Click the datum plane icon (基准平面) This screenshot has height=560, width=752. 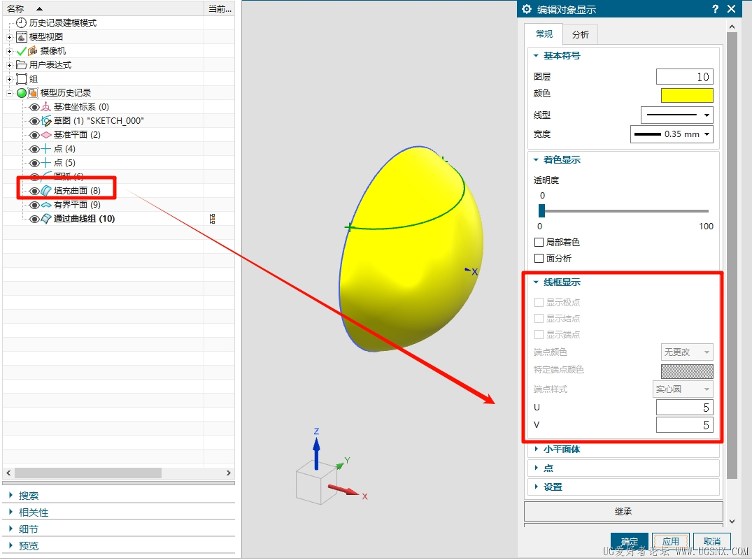(46, 135)
